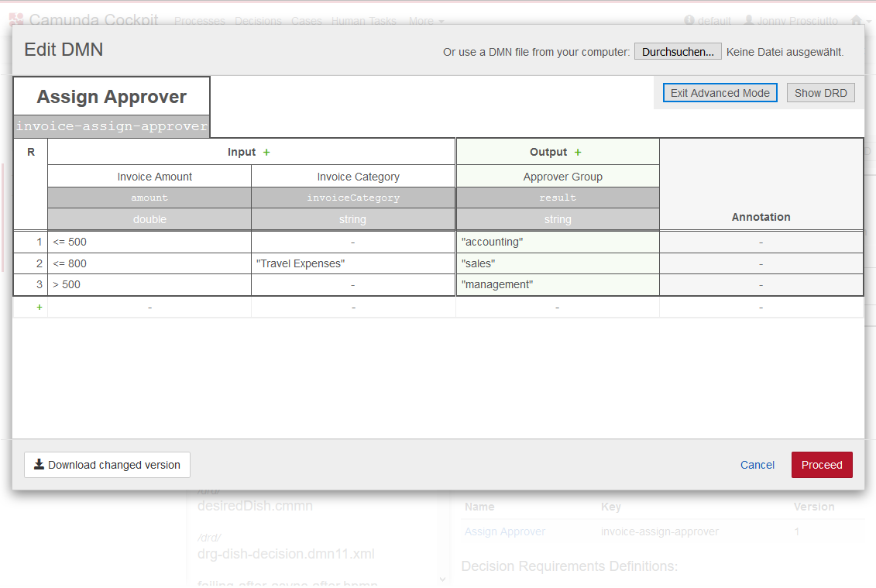The height and width of the screenshot is (588, 876).
Task: Select the string type under invoiceCategory
Action: coord(353,220)
